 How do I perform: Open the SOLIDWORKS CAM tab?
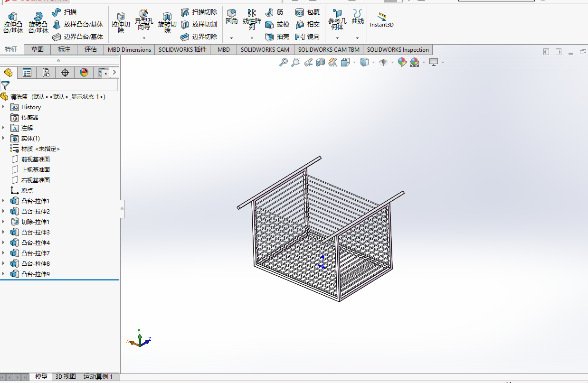pos(265,49)
